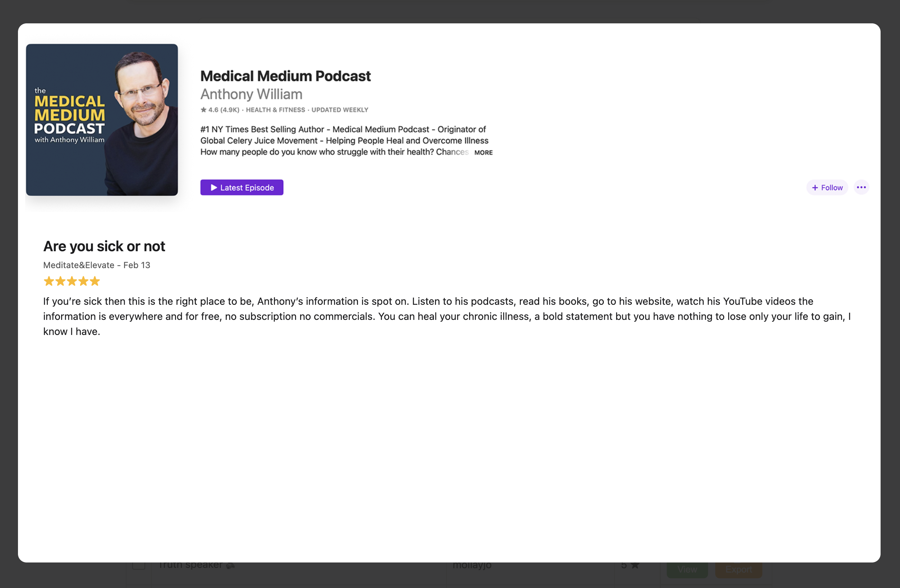Play the Latest Episode
900x588 pixels.
[242, 188]
